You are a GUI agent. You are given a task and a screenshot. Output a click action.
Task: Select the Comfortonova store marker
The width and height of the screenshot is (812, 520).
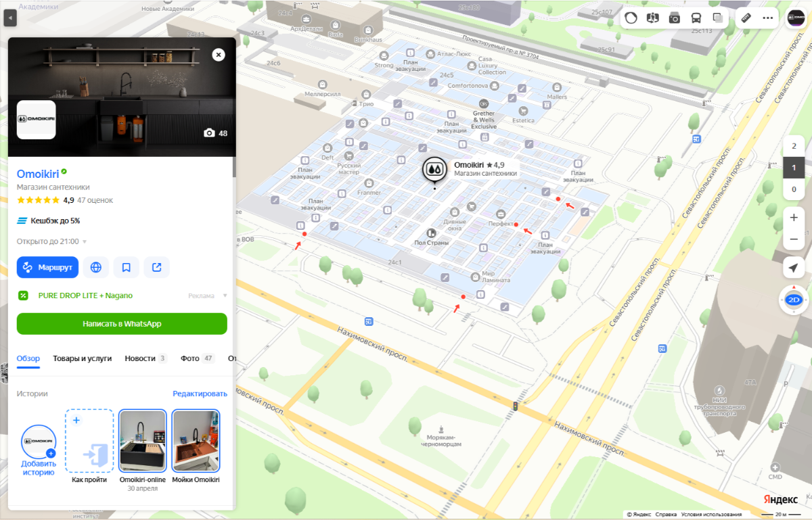click(495, 86)
